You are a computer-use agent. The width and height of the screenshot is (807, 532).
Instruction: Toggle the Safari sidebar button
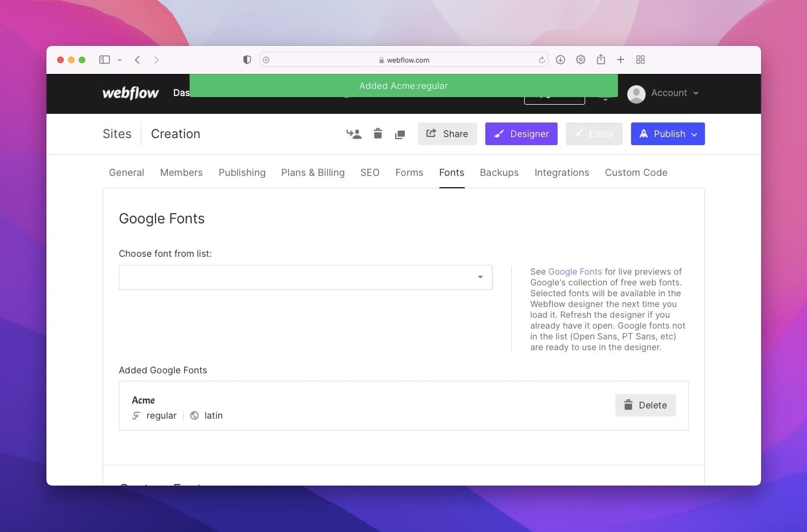click(x=105, y=60)
